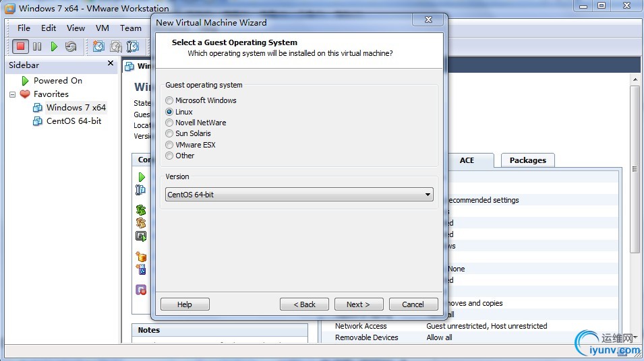Image resolution: width=644 pixels, height=361 pixels.
Task: Select Novell NetWare radio button
Action: coord(169,123)
